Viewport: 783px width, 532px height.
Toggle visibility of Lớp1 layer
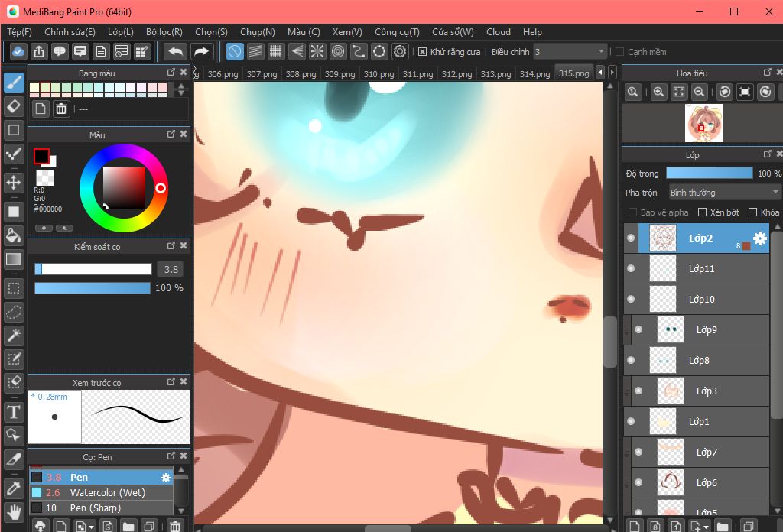pos(631,421)
